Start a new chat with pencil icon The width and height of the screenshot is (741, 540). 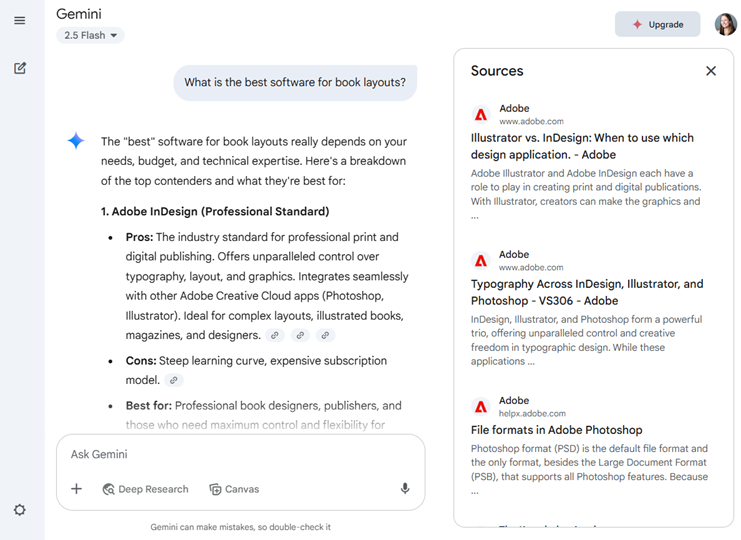[19, 68]
